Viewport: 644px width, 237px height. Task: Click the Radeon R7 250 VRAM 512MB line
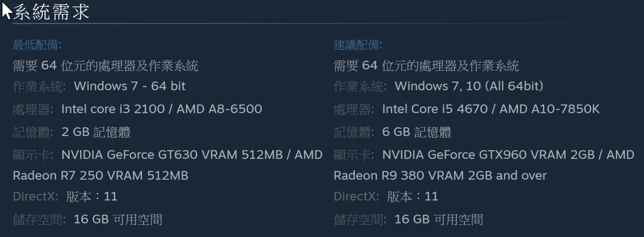(101, 175)
